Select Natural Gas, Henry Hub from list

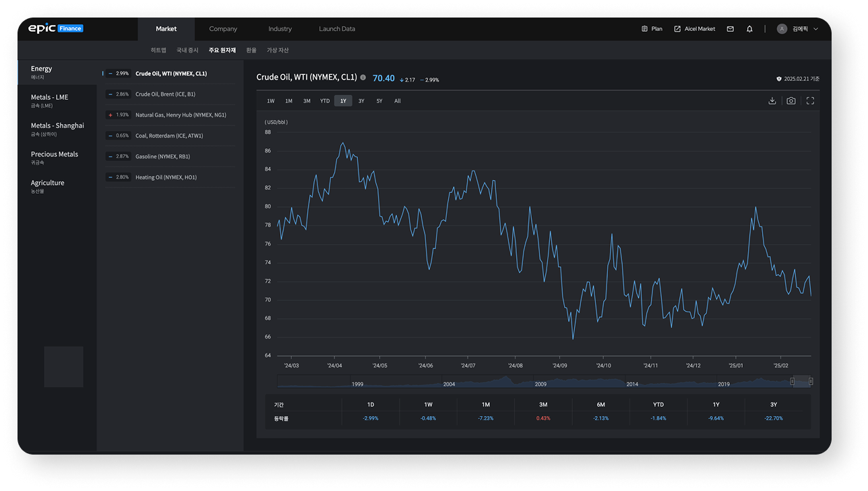tap(180, 115)
